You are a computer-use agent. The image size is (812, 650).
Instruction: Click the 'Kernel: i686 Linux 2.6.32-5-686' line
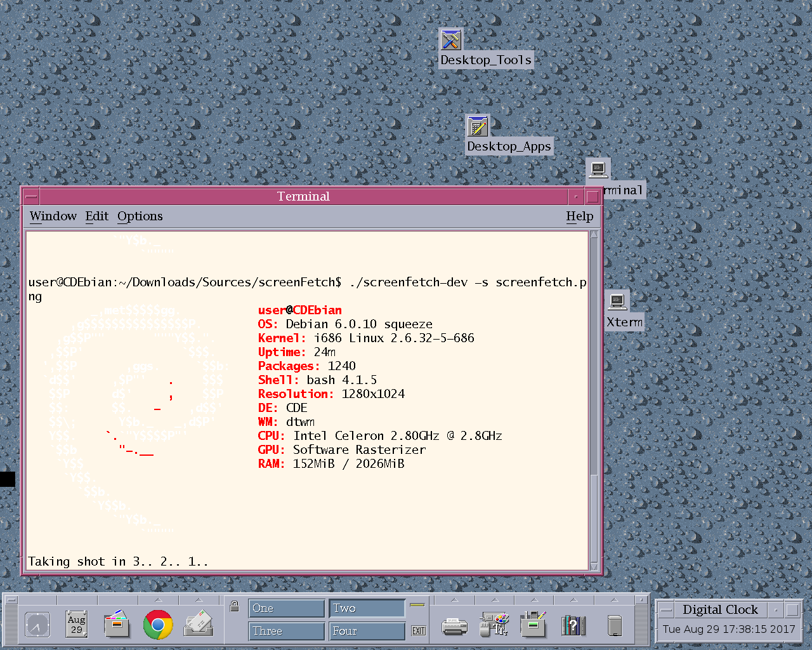[366, 338]
